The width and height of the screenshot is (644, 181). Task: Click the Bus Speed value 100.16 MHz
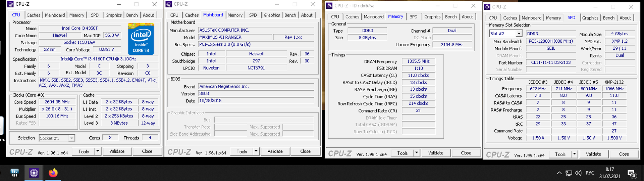point(57,116)
